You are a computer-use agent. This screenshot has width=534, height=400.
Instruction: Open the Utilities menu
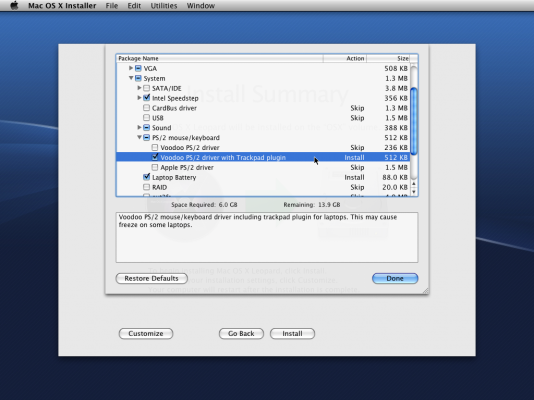click(x=164, y=6)
